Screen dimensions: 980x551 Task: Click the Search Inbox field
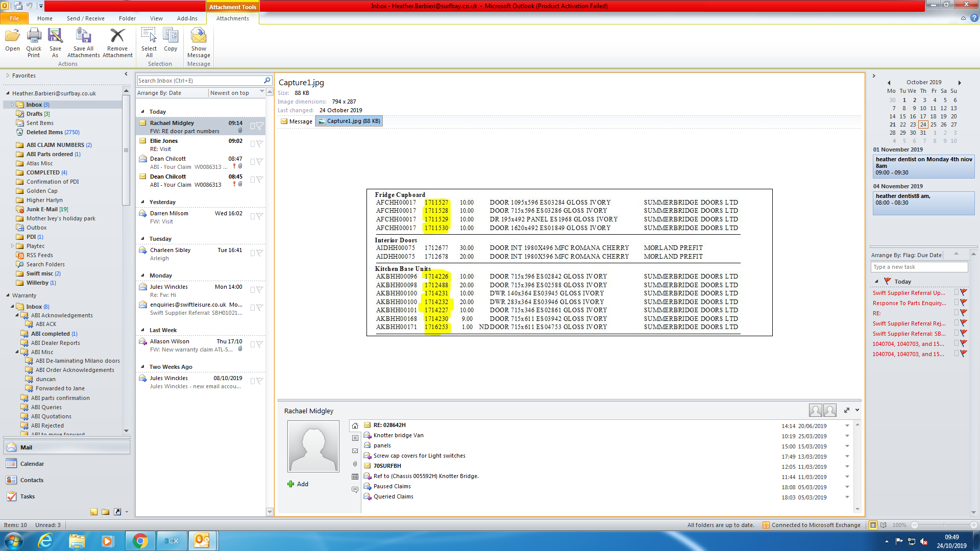coord(199,81)
